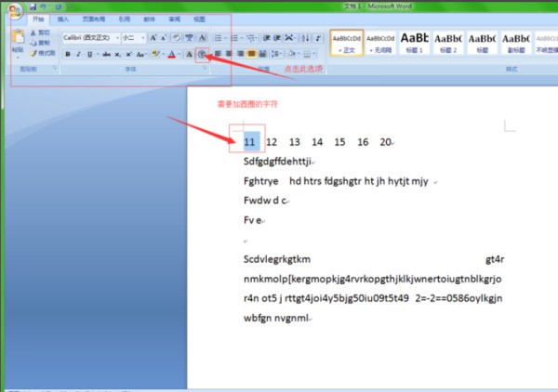
Task: Open the line spacing menu
Action: tap(276, 54)
